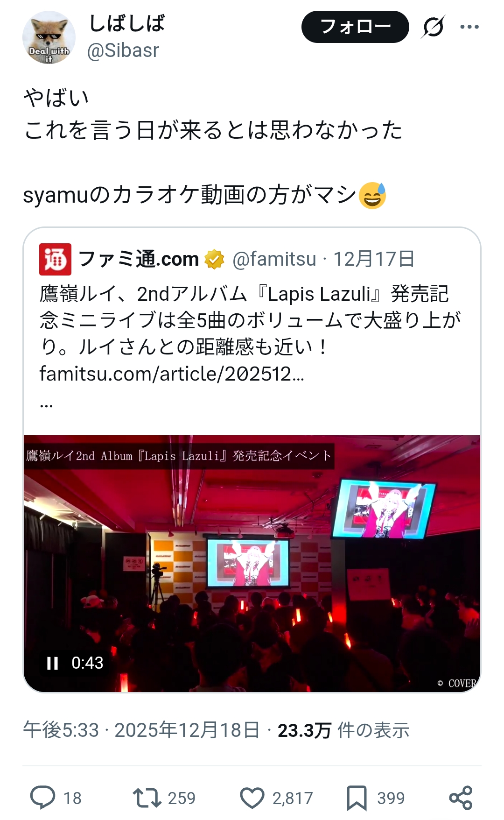Open the Lapis Lazuli event video thumbnail
This screenshot has width=504, height=820.
[x=252, y=564]
